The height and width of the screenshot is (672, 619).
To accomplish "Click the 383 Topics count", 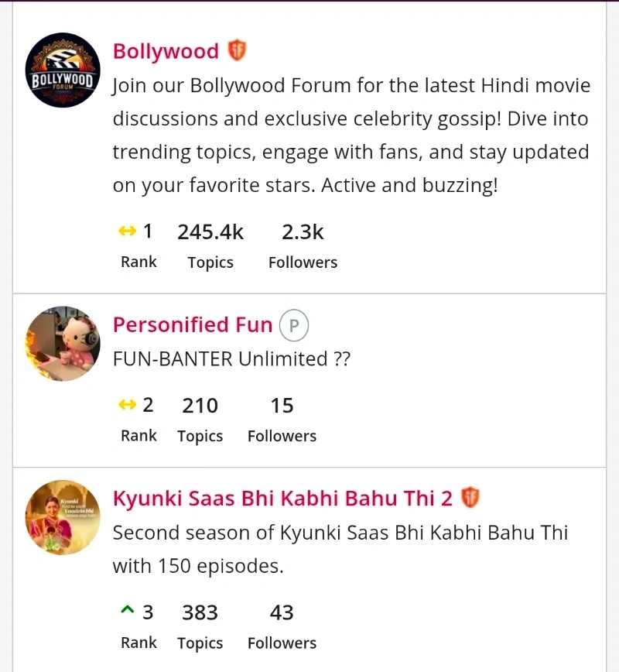I will point(200,612).
